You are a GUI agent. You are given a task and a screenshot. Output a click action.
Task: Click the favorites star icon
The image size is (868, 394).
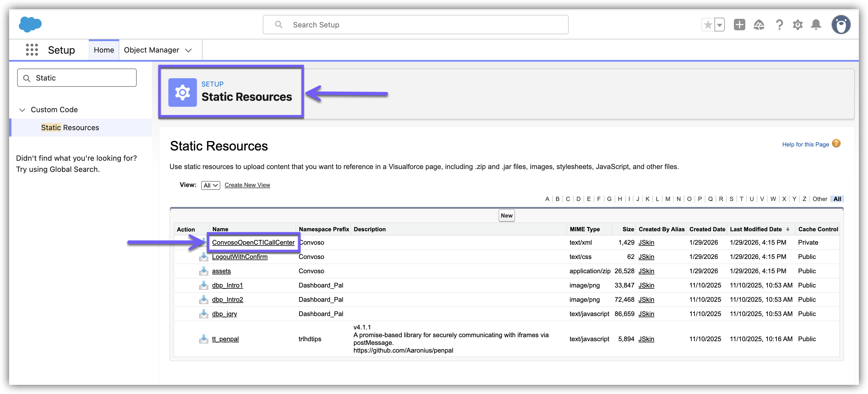tap(708, 25)
